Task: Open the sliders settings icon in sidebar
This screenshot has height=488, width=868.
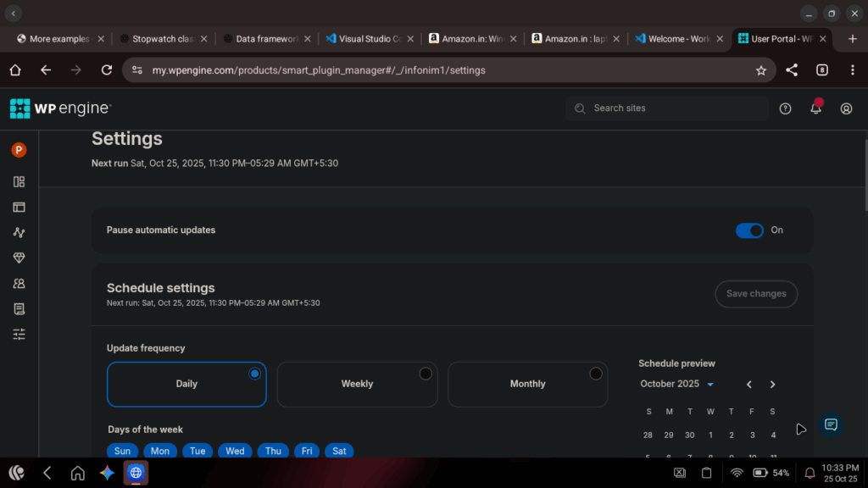Action: click(x=19, y=335)
